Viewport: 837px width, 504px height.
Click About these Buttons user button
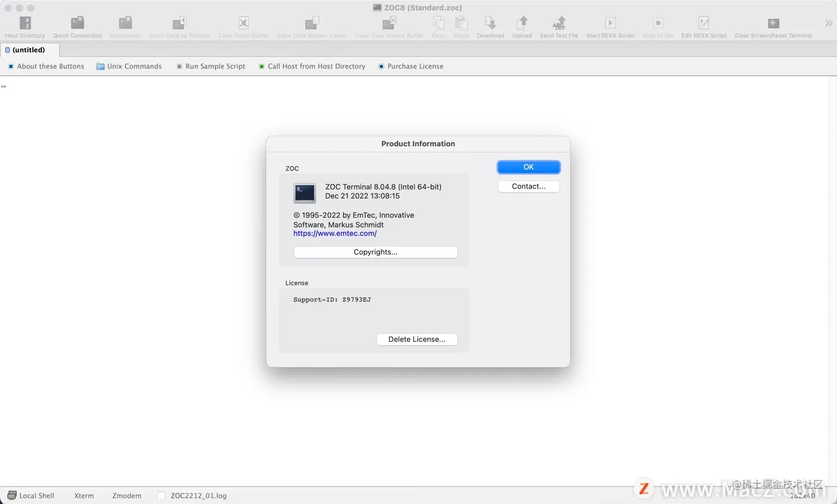[x=46, y=66]
